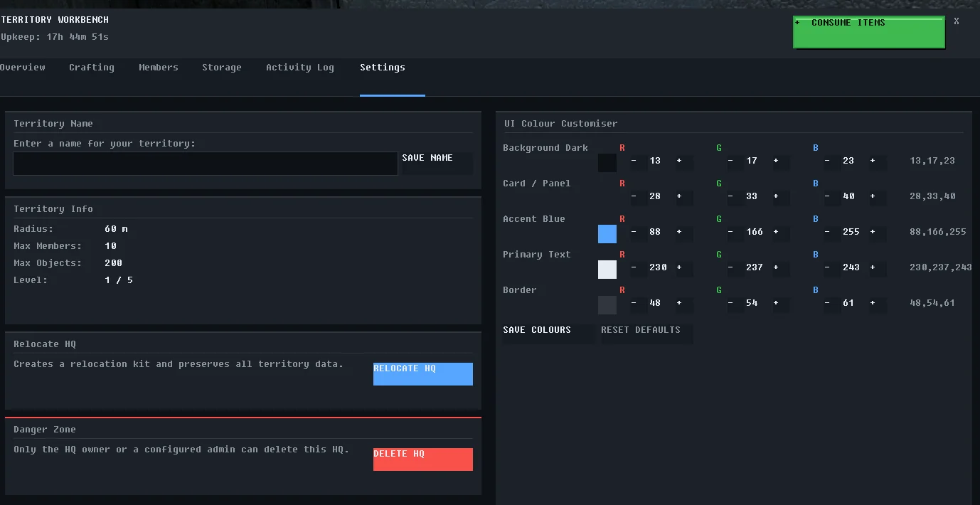Switch to the Crafting tab
Screen dimensions: 980x505
(x=92, y=68)
